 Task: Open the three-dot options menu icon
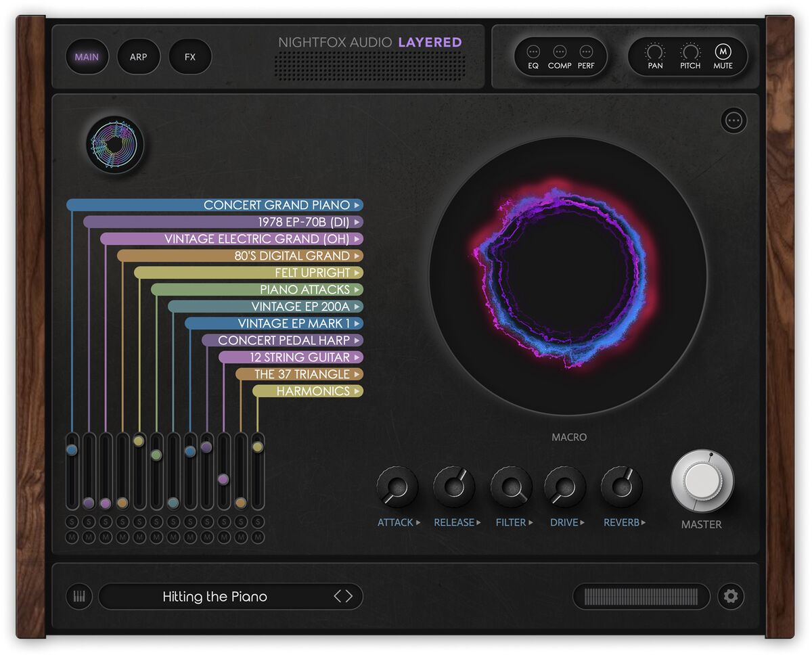[x=734, y=120]
